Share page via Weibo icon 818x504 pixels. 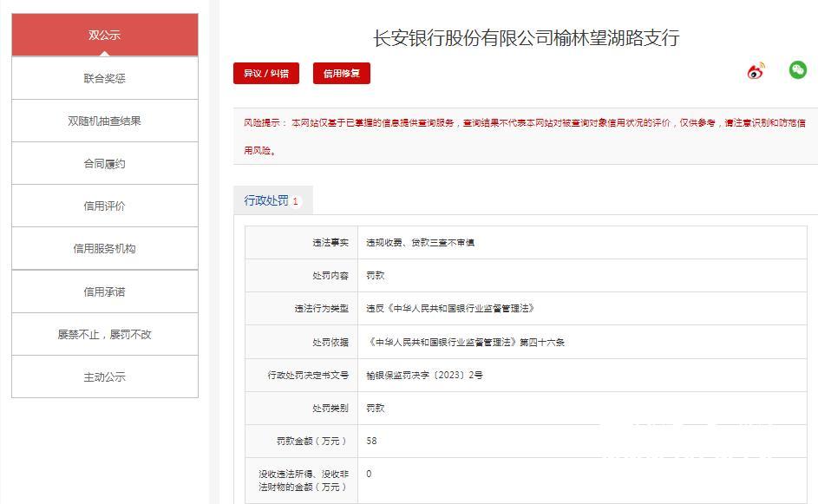click(756, 71)
